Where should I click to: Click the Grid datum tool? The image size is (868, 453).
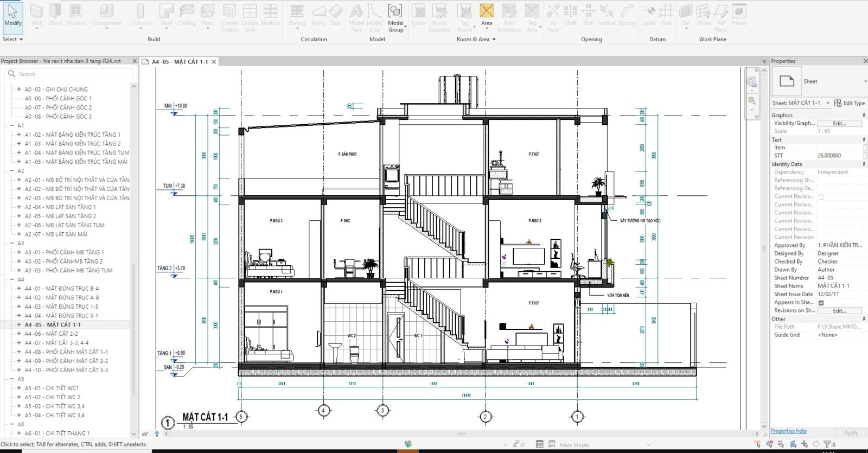(666, 15)
